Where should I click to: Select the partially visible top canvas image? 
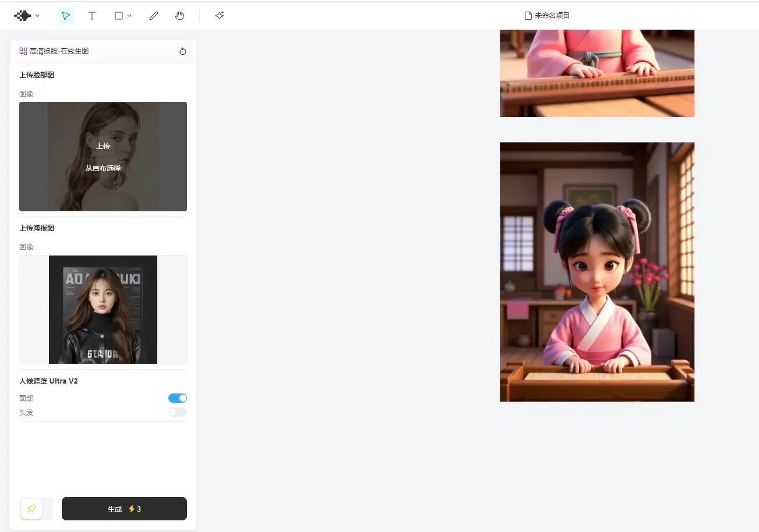point(596,73)
